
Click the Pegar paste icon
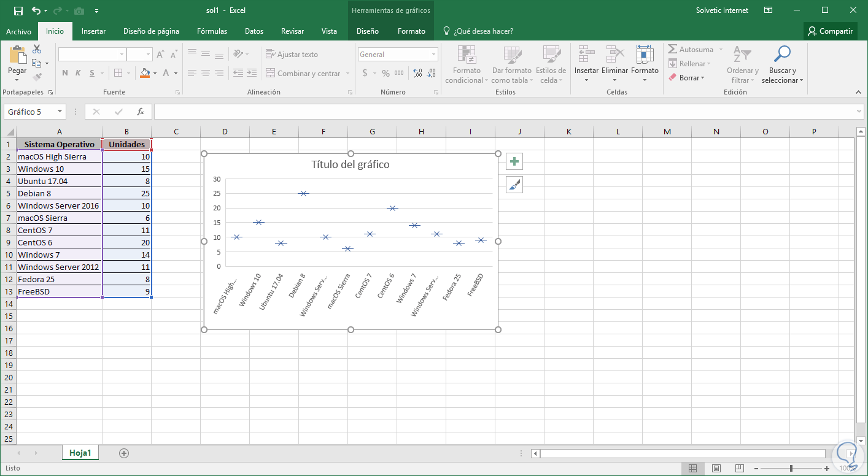coord(17,56)
